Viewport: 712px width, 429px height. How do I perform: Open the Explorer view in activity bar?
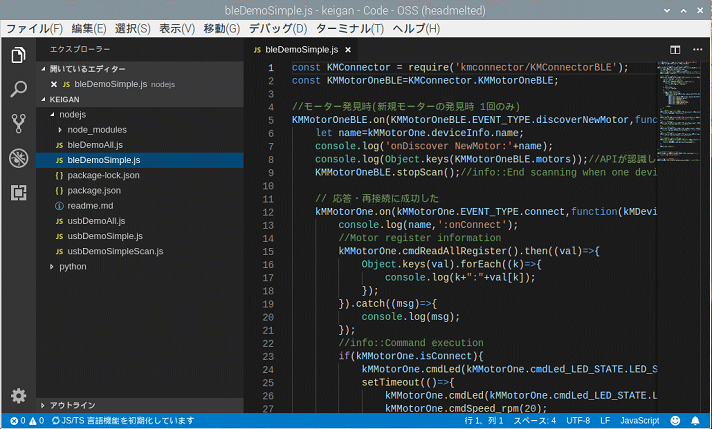(18, 55)
